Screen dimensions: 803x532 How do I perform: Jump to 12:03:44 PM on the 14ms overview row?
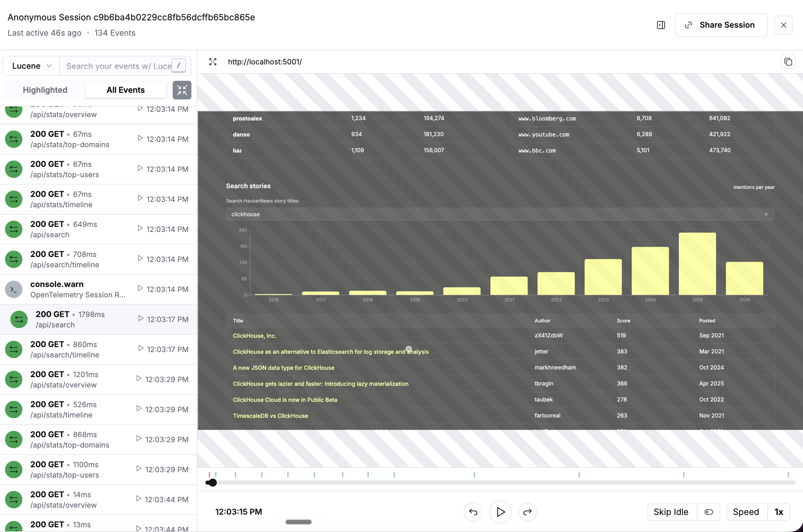pos(162,499)
